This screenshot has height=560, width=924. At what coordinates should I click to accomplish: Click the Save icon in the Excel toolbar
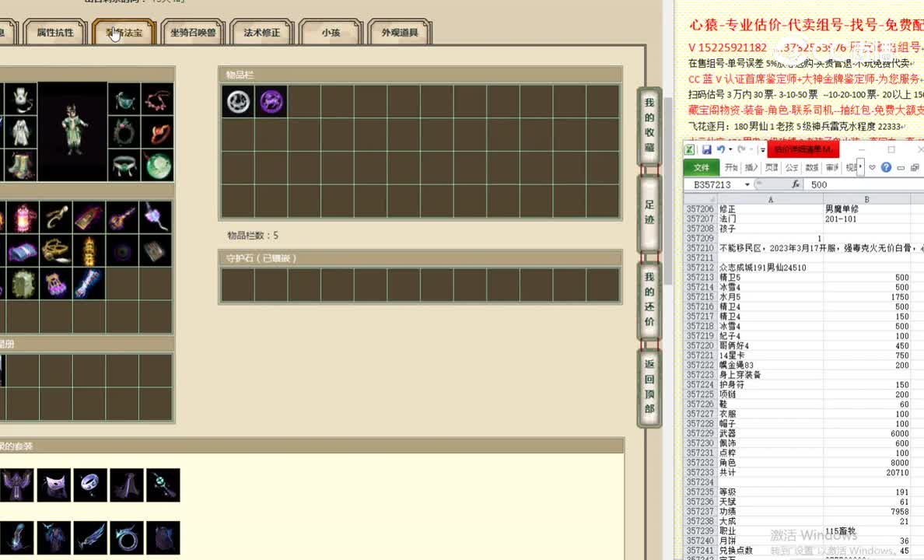pos(707,149)
